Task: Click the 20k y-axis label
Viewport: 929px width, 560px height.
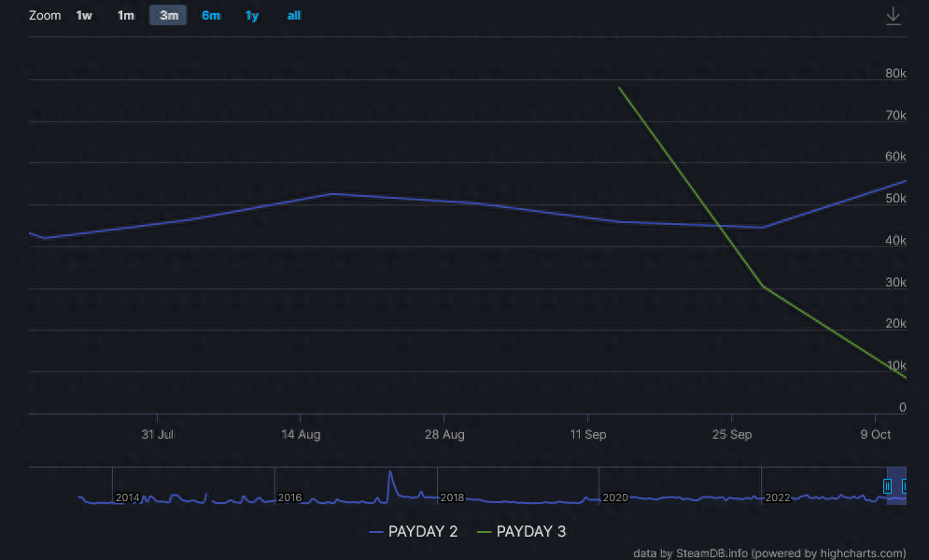Action: [x=895, y=323]
